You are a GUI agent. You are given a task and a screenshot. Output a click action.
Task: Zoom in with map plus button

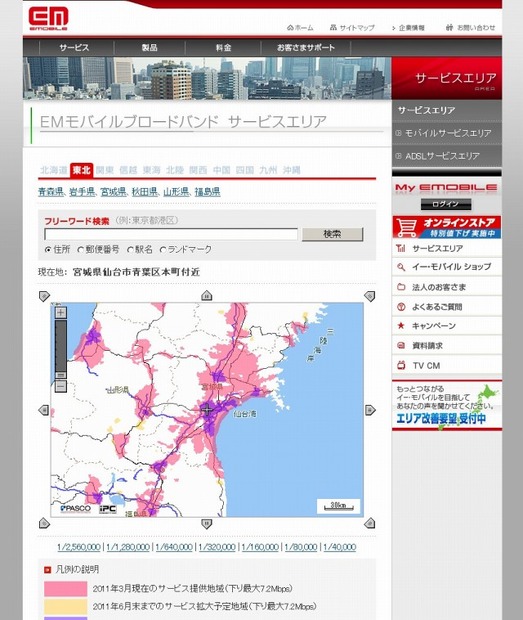(x=60, y=313)
